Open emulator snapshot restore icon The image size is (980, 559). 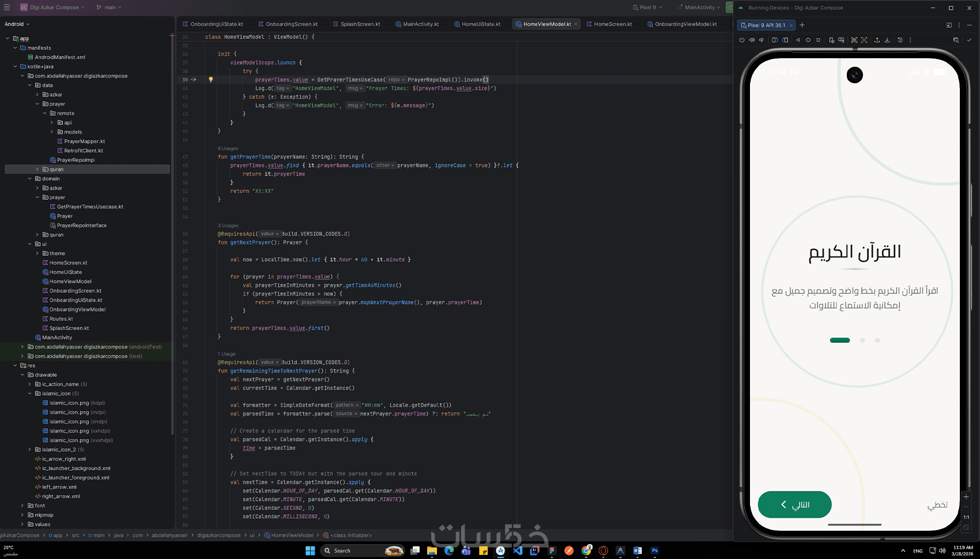(900, 40)
